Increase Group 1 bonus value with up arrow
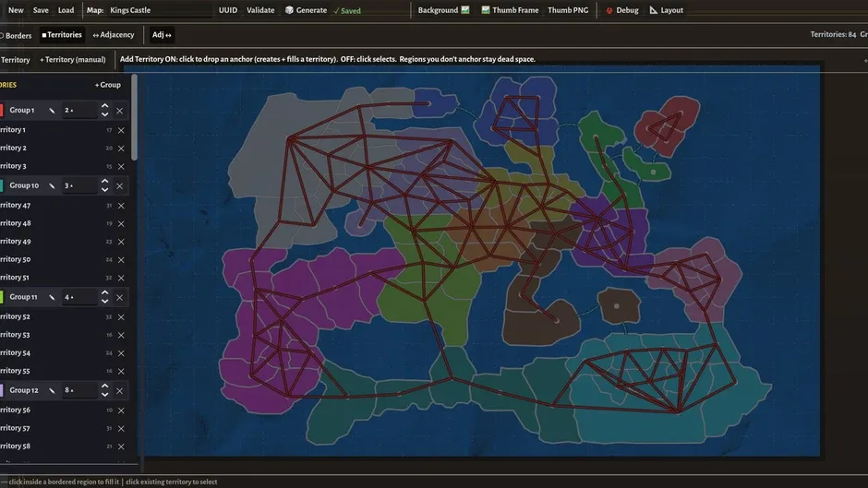Screen dimensions: 868x488 (104, 106)
